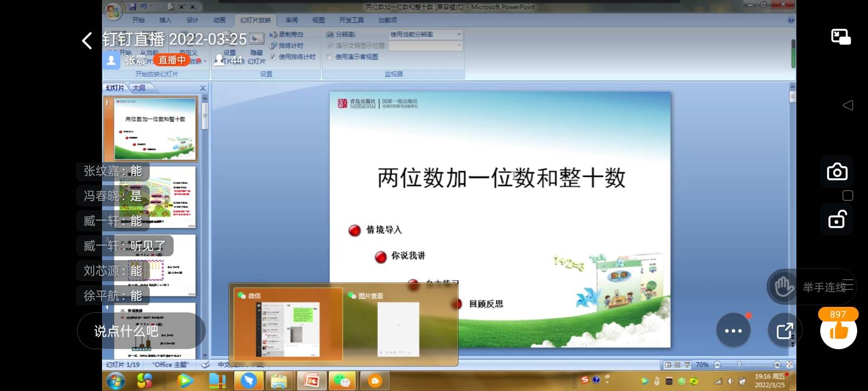Open the green play media player taskbar icon
This screenshot has width=868, height=391.
click(185, 381)
